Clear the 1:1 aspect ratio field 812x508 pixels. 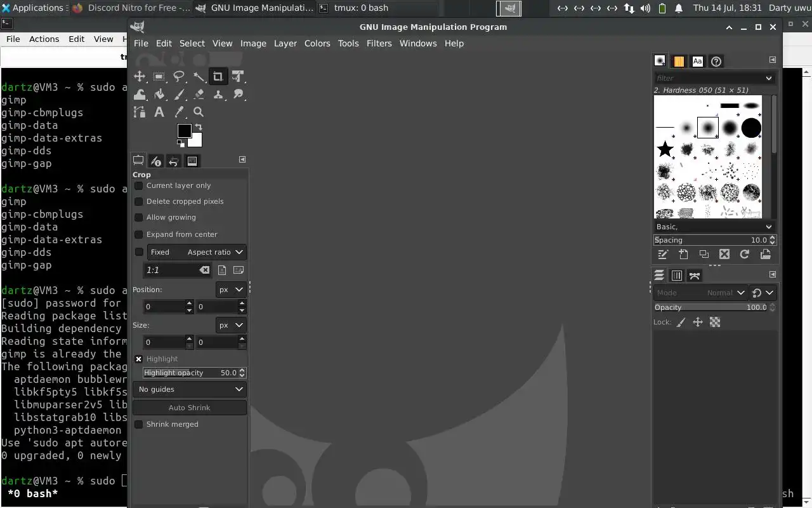point(204,270)
